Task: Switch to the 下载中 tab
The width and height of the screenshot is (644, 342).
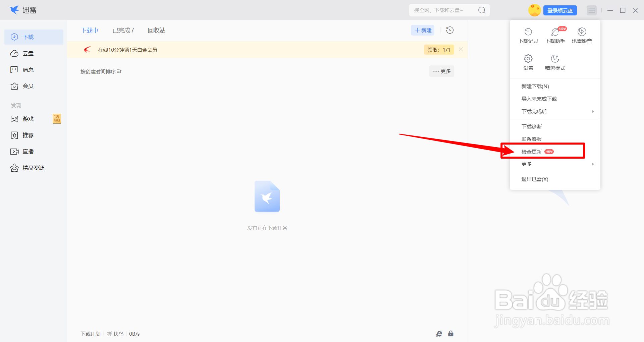Action: coord(90,31)
